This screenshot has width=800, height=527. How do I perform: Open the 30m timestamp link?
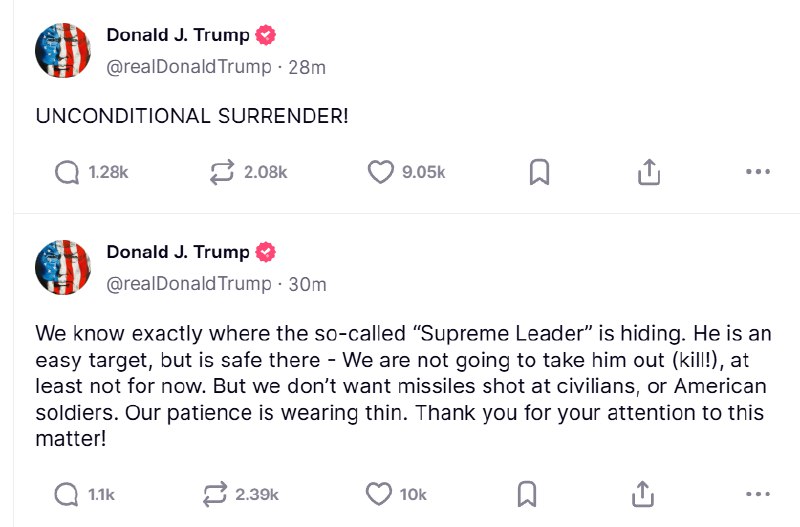coord(308,284)
